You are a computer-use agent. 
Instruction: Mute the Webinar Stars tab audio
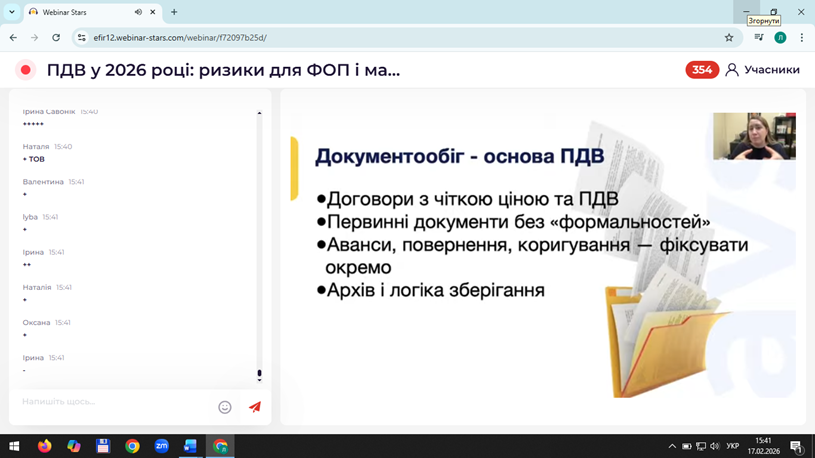(138, 12)
